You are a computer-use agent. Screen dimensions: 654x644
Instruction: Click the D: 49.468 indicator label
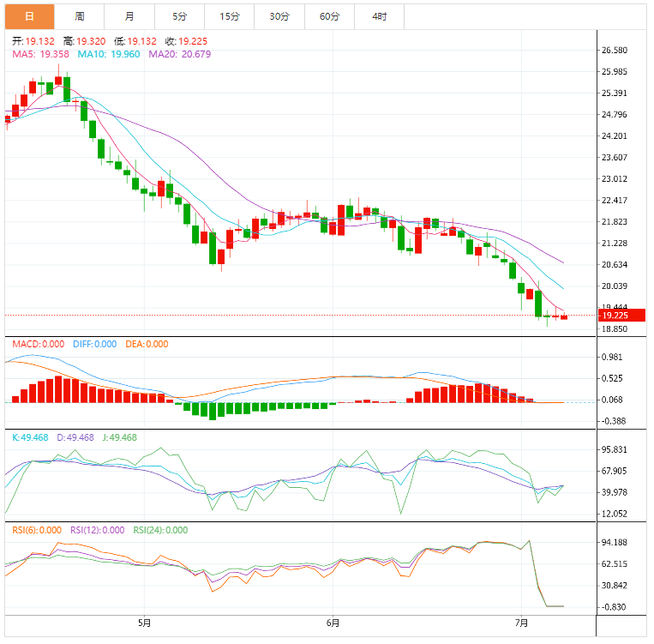(x=75, y=437)
